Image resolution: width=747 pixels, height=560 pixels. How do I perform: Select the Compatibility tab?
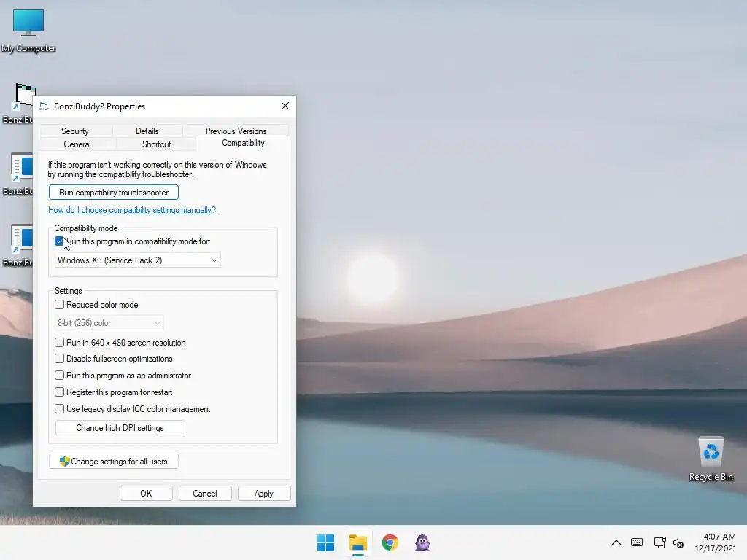243,143
